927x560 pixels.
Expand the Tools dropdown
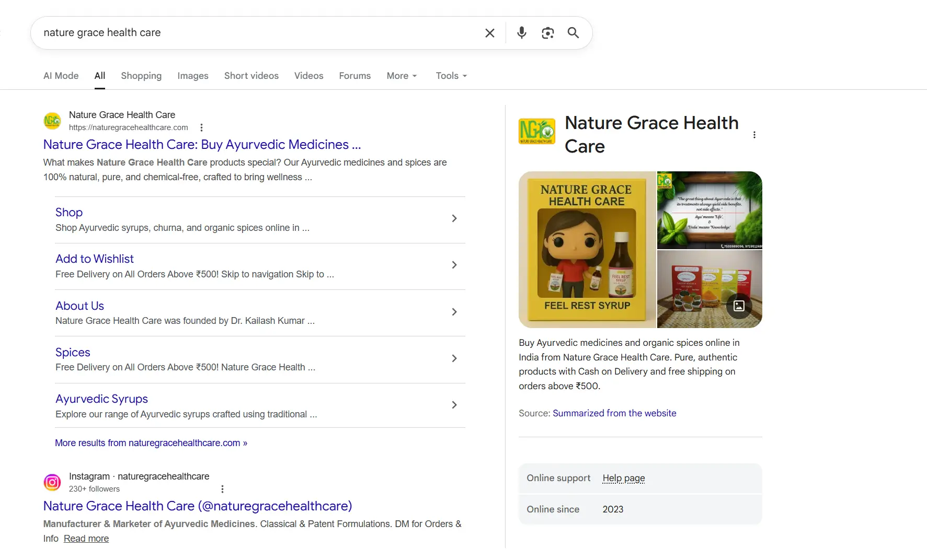[x=450, y=76]
